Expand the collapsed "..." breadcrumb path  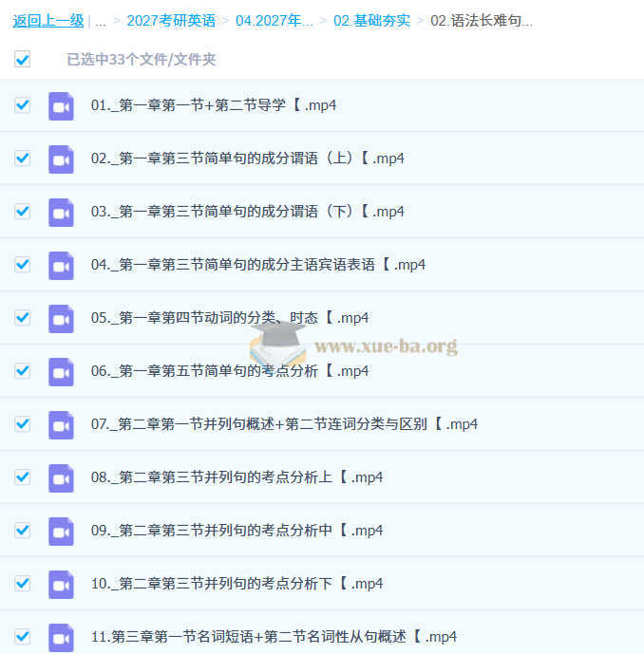[x=101, y=21]
